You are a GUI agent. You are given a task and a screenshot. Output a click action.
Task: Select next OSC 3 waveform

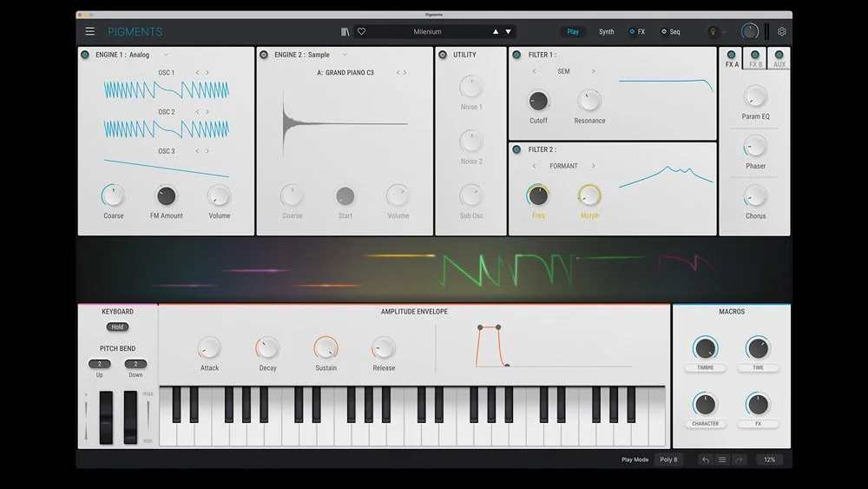point(207,151)
